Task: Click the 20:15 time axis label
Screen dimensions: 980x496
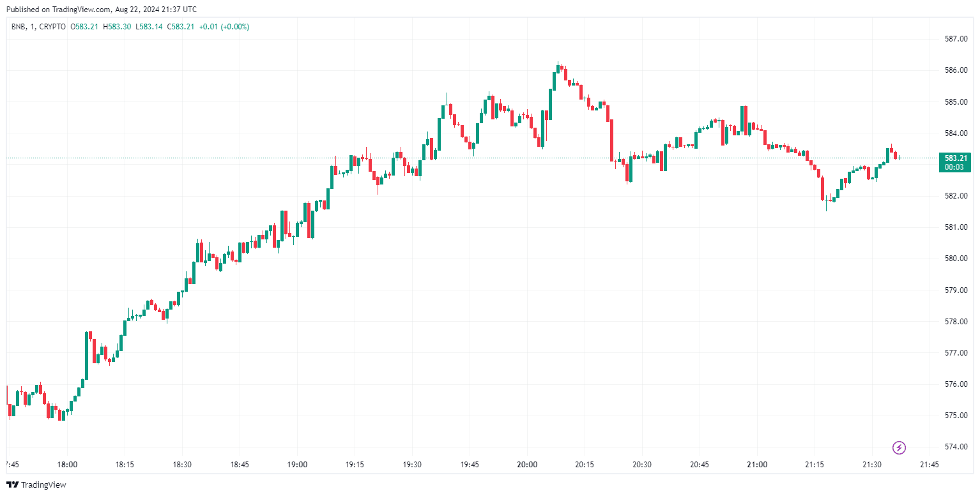Action: (x=585, y=465)
